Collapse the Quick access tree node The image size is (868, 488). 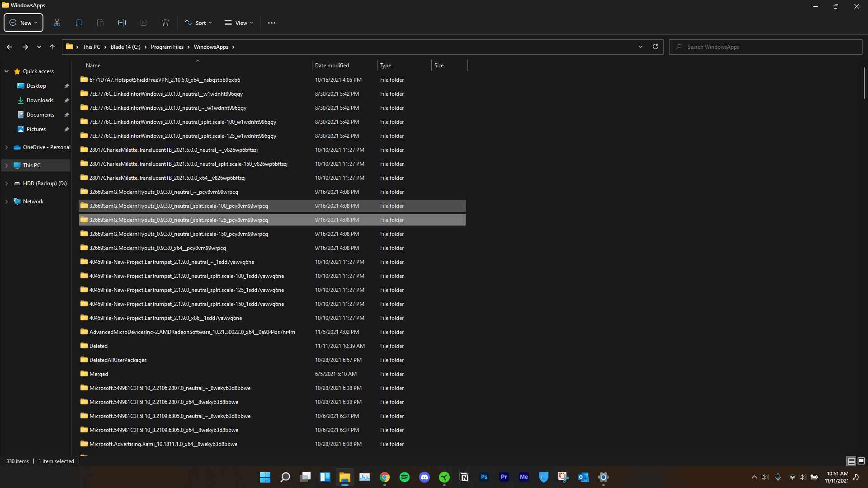tap(7, 71)
